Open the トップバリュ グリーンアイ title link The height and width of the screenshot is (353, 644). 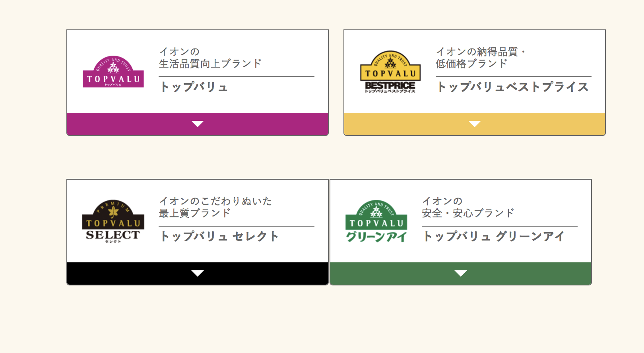(x=493, y=236)
